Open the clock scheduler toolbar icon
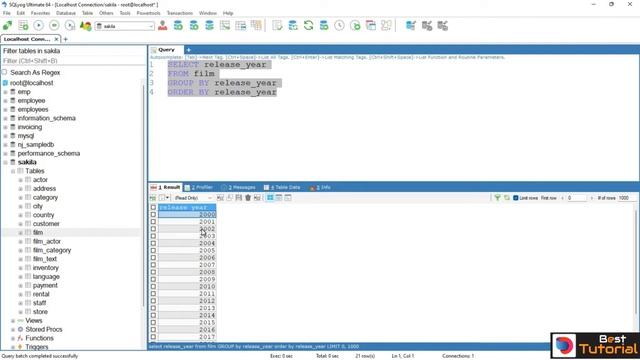This screenshot has height=360, width=640. [339, 26]
